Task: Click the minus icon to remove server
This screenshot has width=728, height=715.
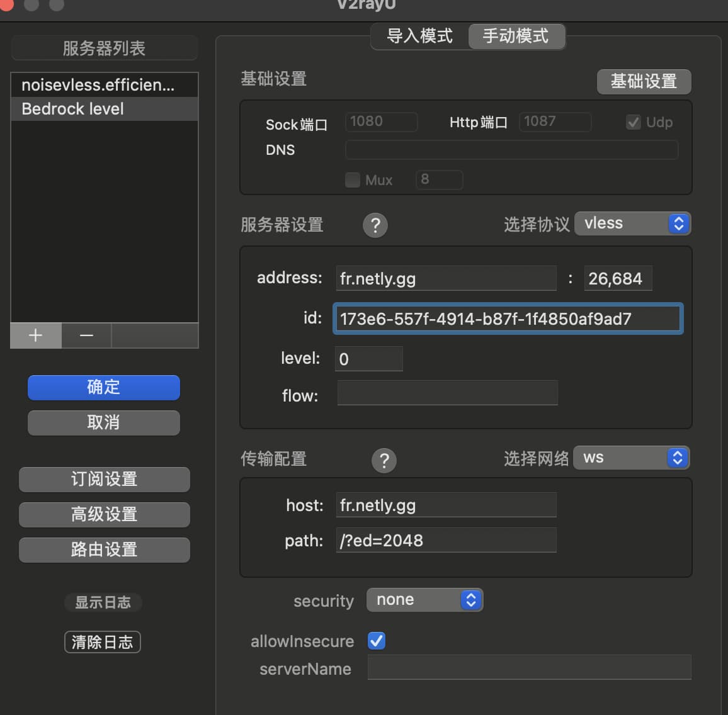Action: click(86, 335)
